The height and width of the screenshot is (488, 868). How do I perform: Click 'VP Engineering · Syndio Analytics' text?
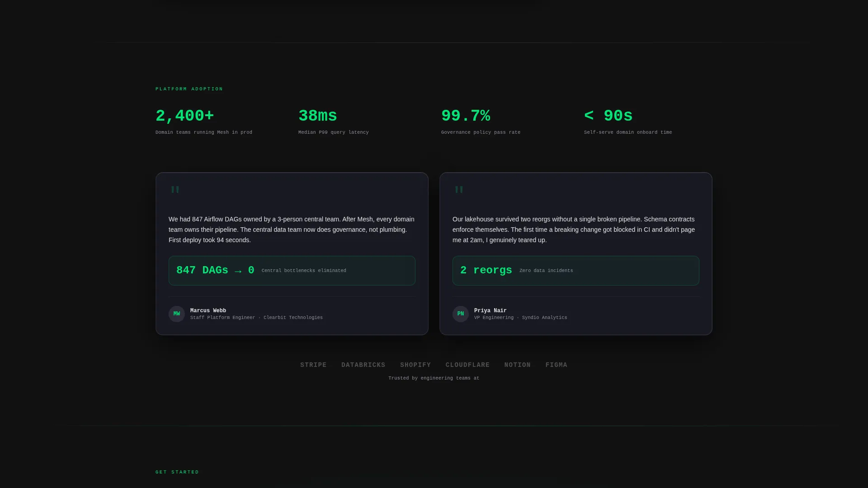pos(521,318)
